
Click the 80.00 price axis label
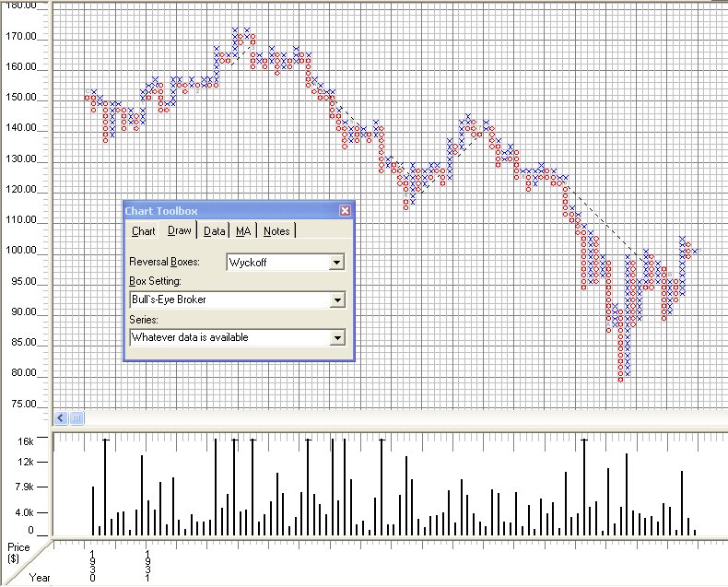24,372
